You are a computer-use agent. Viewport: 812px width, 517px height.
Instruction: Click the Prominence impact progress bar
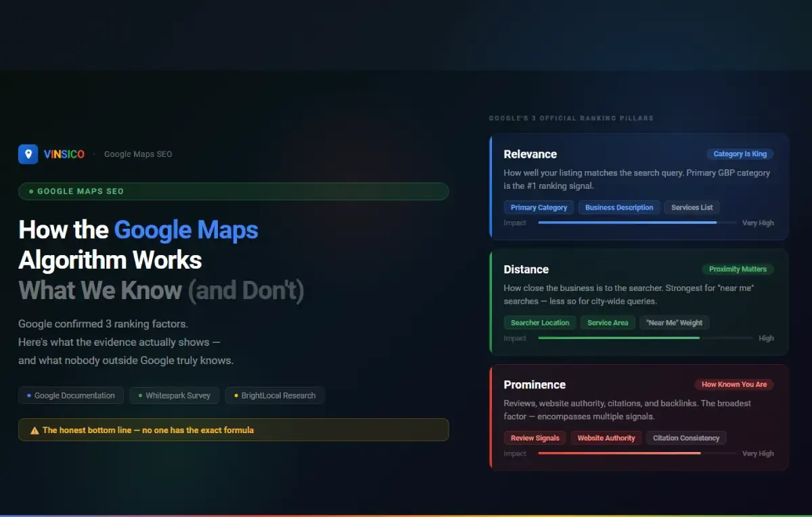pyautogui.click(x=636, y=453)
